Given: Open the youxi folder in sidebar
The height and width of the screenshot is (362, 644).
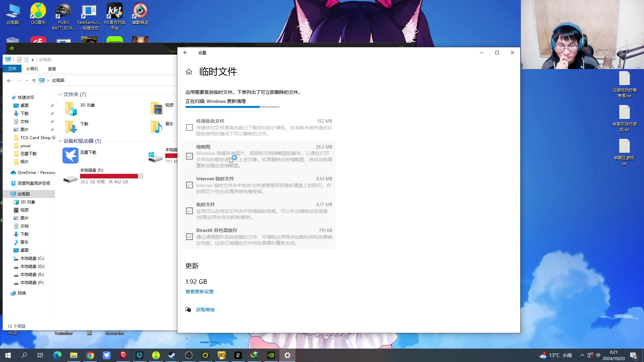Looking at the screenshot, I should coord(22,146).
